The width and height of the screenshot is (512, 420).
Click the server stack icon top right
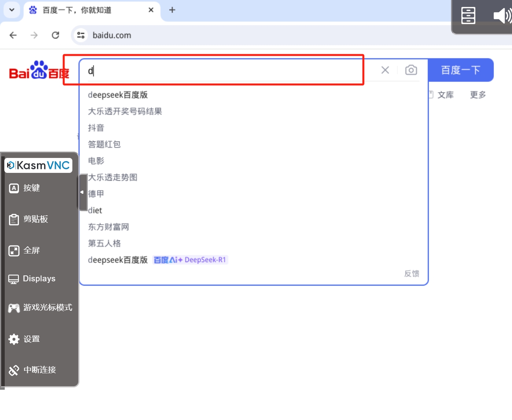(468, 16)
